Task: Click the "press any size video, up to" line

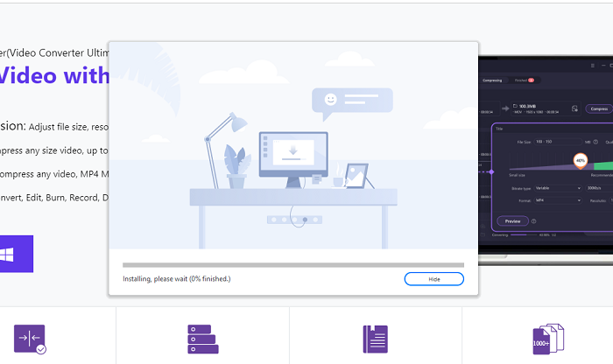Action: coord(54,150)
